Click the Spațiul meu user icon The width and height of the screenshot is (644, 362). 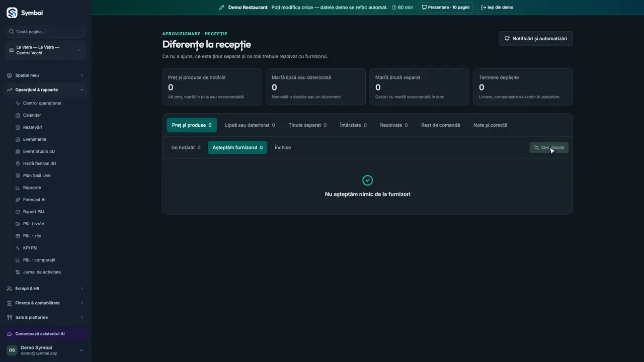pyautogui.click(x=10, y=75)
